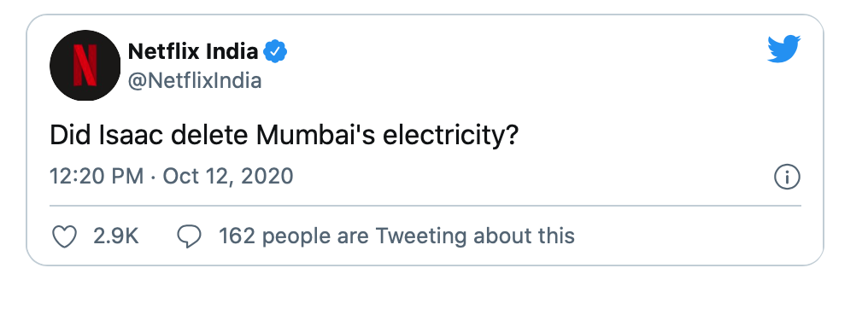Click the reply speech bubble icon
Image resolution: width=868 pixels, height=309 pixels.
click(189, 236)
